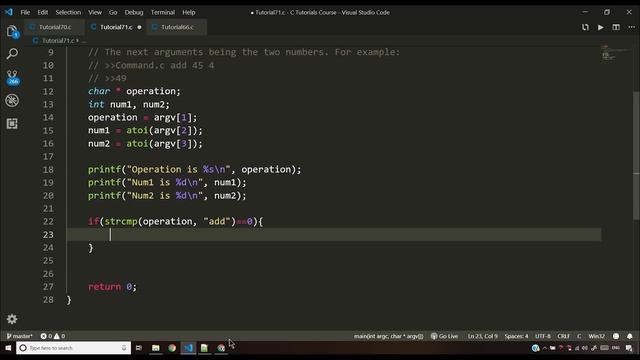
Task: Click the Win32 configuration status item
Action: coord(596,336)
